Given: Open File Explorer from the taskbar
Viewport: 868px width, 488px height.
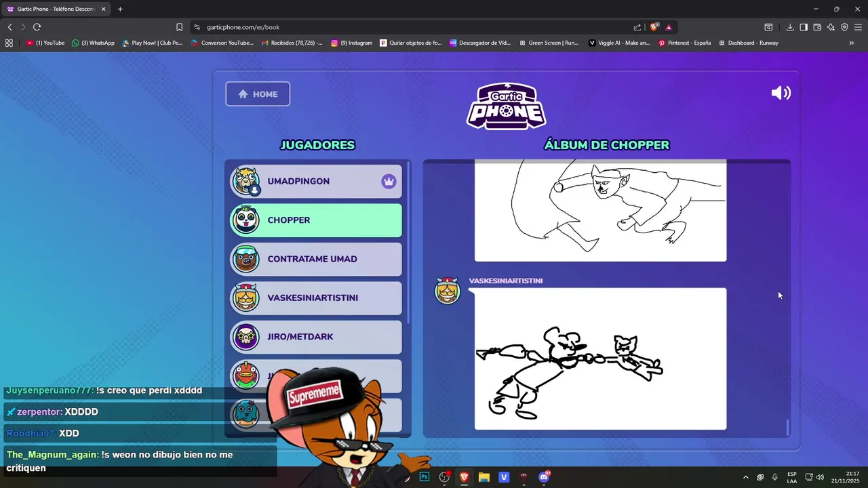Looking at the screenshot, I should pyautogui.click(x=484, y=477).
